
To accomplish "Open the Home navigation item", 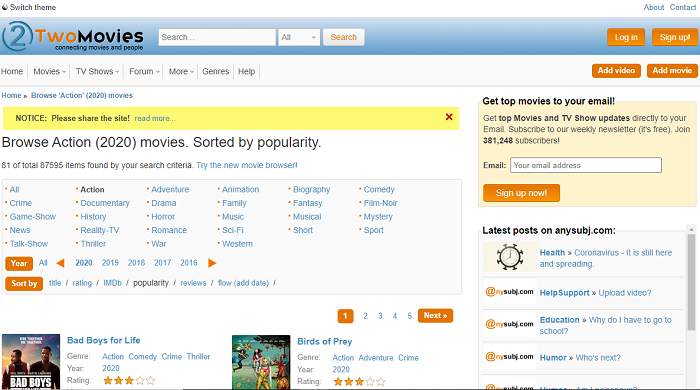I will tap(12, 71).
